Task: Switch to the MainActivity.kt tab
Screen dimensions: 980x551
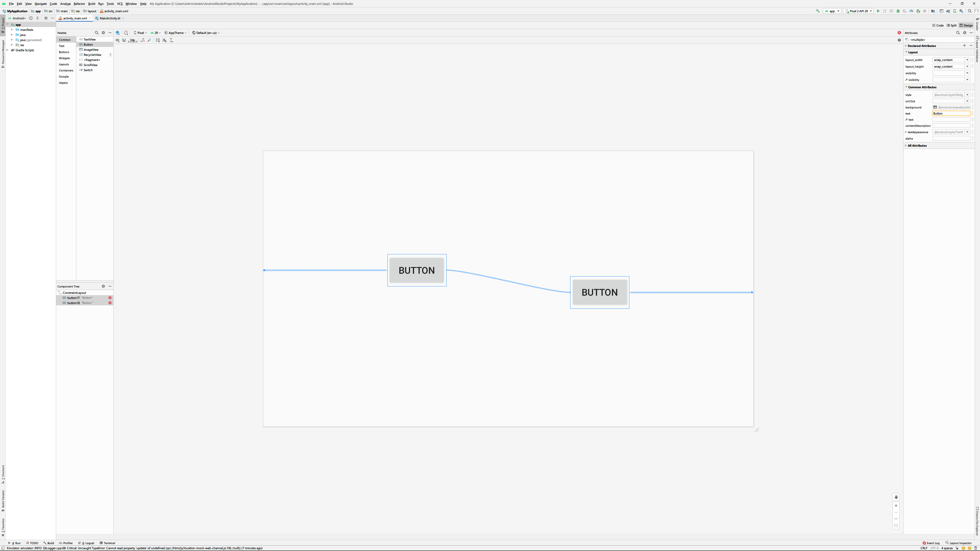Action: pos(109,18)
